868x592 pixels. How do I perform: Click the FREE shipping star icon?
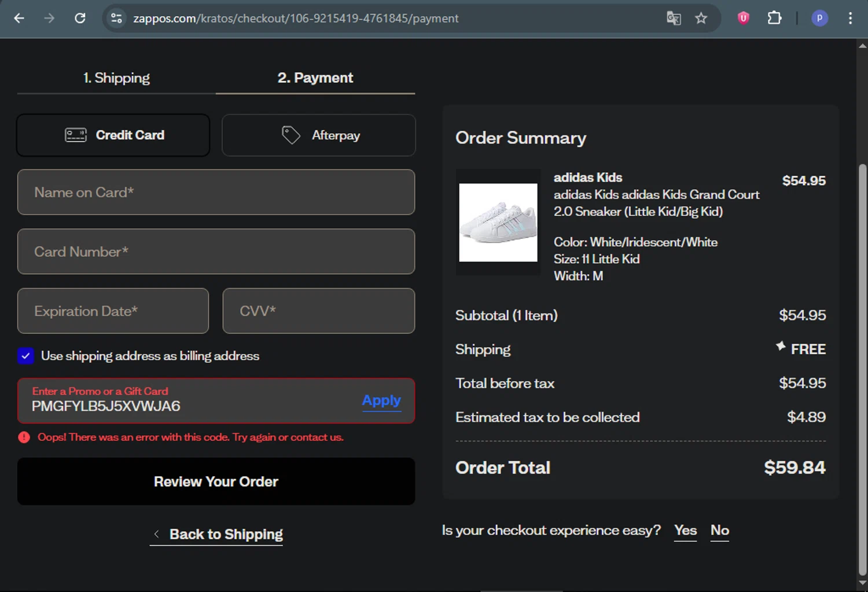click(x=781, y=346)
